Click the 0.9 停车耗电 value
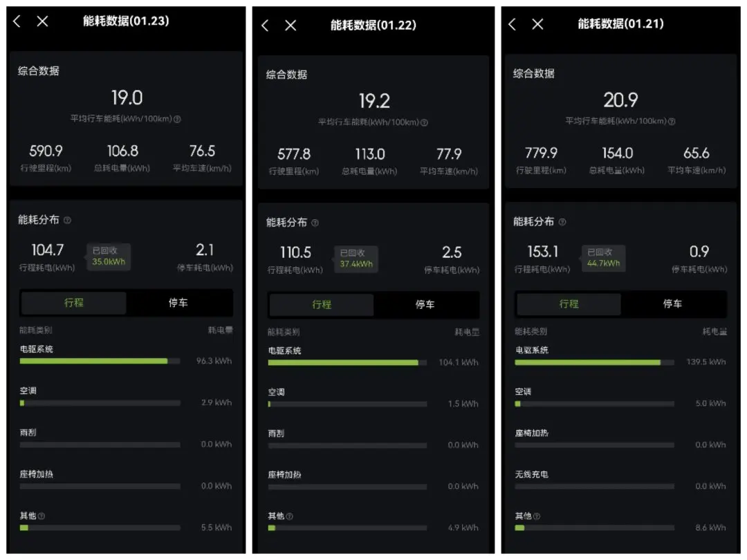 pos(699,252)
